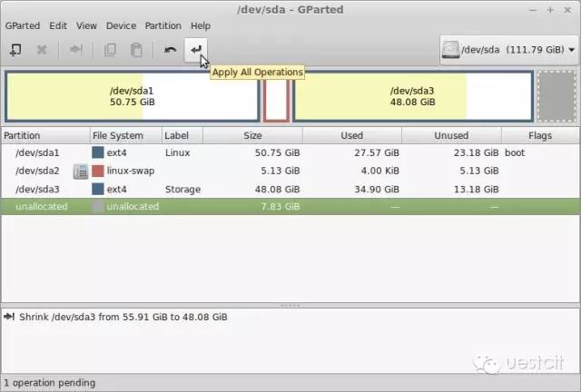Click the 'linux-swap' file system cell

pyautogui.click(x=131, y=171)
